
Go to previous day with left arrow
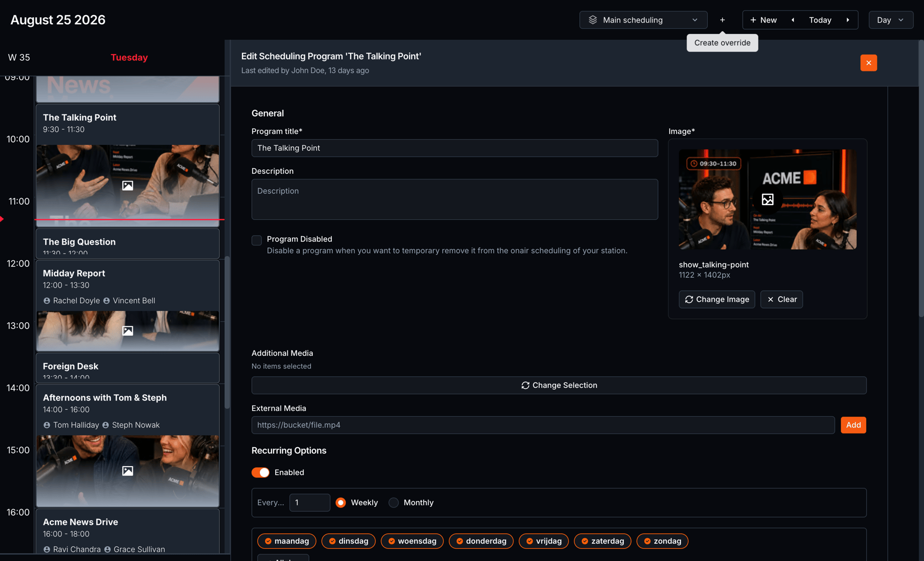pyautogui.click(x=793, y=20)
